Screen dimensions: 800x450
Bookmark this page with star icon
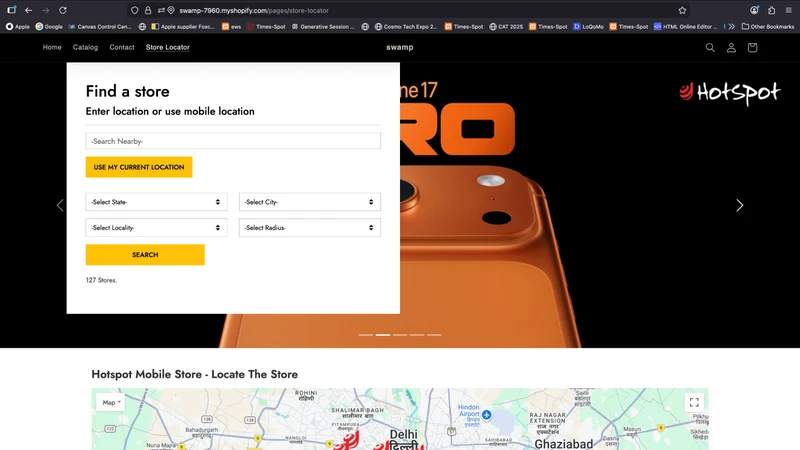click(682, 10)
